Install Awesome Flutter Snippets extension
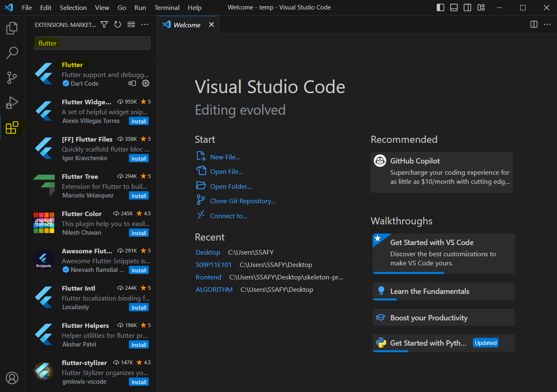The height and width of the screenshot is (392, 557). point(139,270)
